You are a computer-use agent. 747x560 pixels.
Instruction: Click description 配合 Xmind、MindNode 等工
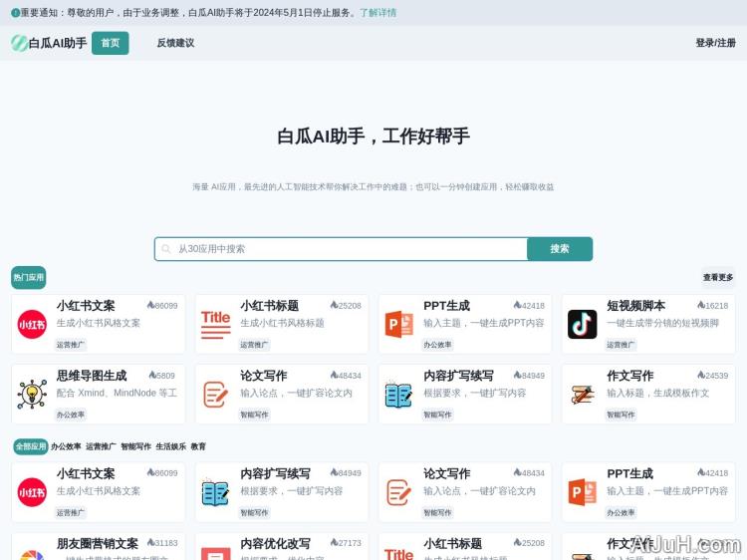coord(117,394)
